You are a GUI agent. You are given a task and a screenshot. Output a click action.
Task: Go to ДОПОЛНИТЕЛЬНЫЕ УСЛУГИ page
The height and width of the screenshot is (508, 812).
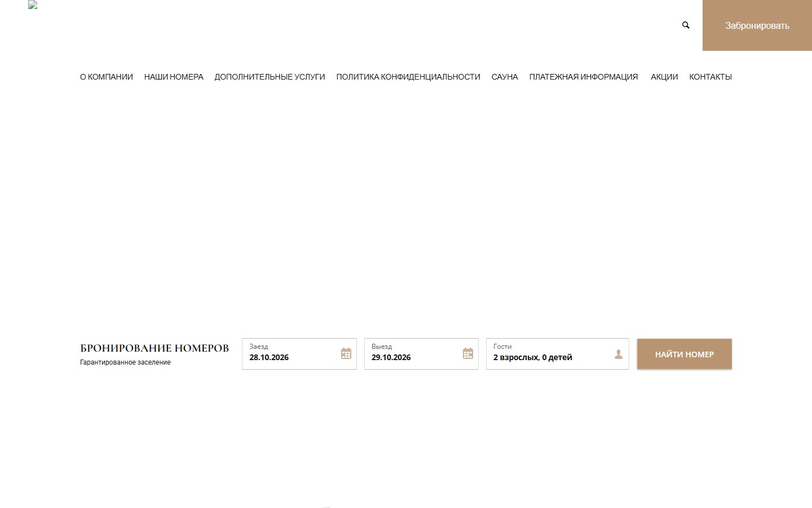pos(270,77)
